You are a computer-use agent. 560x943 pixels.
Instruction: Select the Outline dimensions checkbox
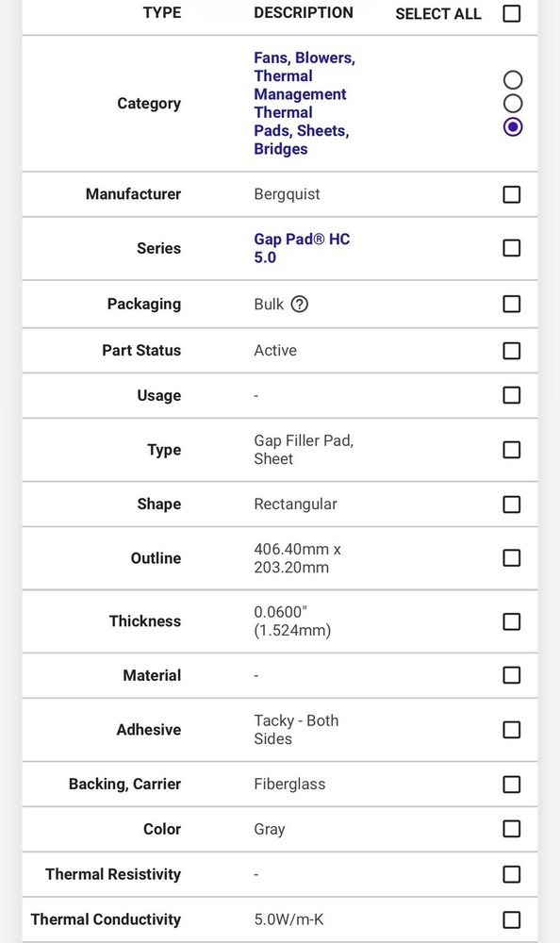pos(511,558)
